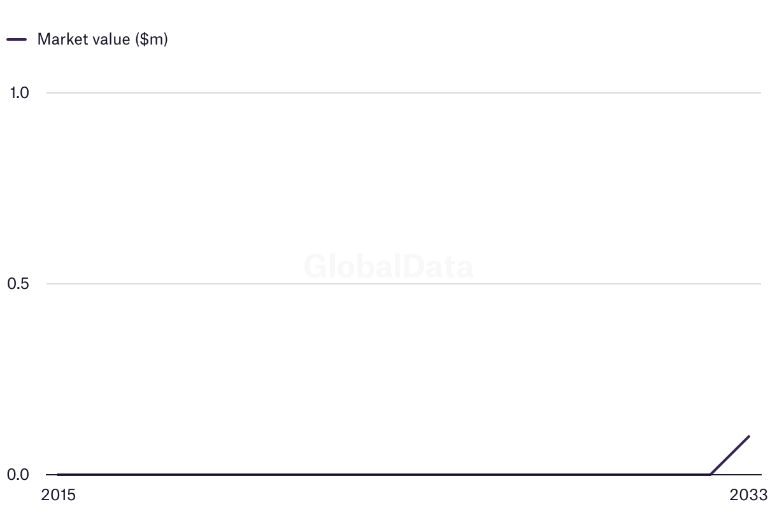
Task: Select the line's starting point above 2015
Action: 58,474
